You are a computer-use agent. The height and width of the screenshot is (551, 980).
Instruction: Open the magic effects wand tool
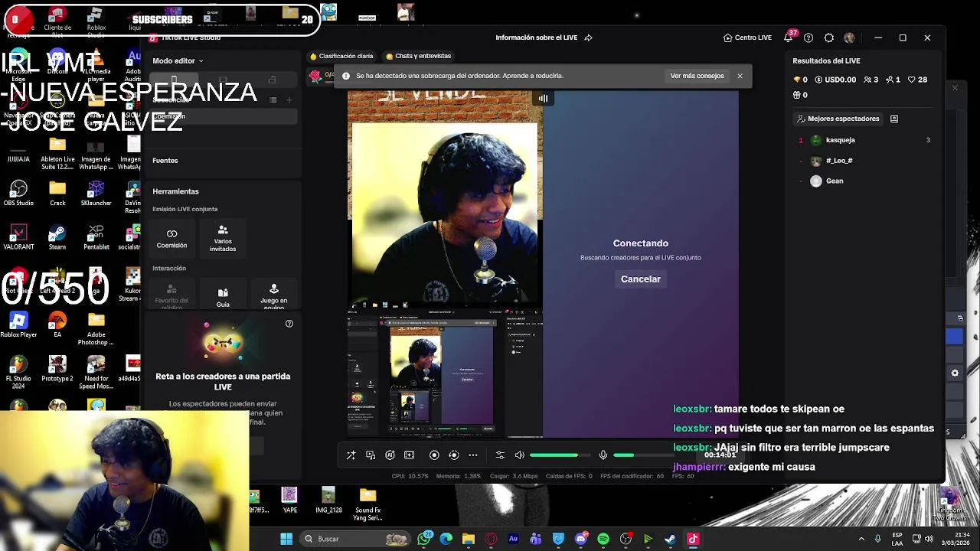coord(351,455)
